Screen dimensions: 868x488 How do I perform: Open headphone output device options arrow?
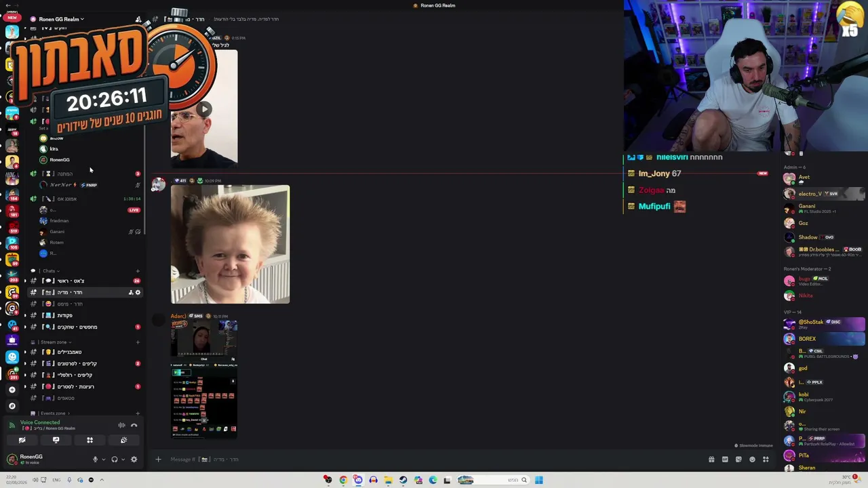pos(123,460)
